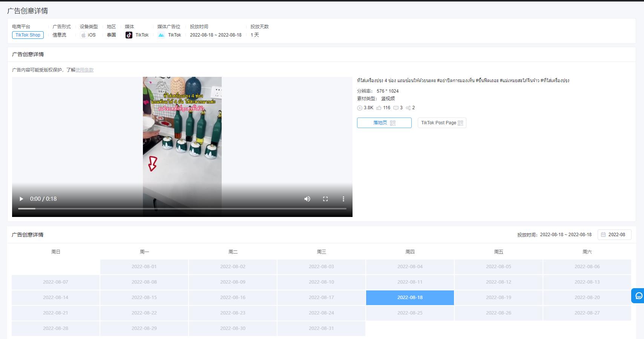Screen dimensions: 644x339
Task: Select calendar date 2022-08-12
Action: [x=498, y=282]
